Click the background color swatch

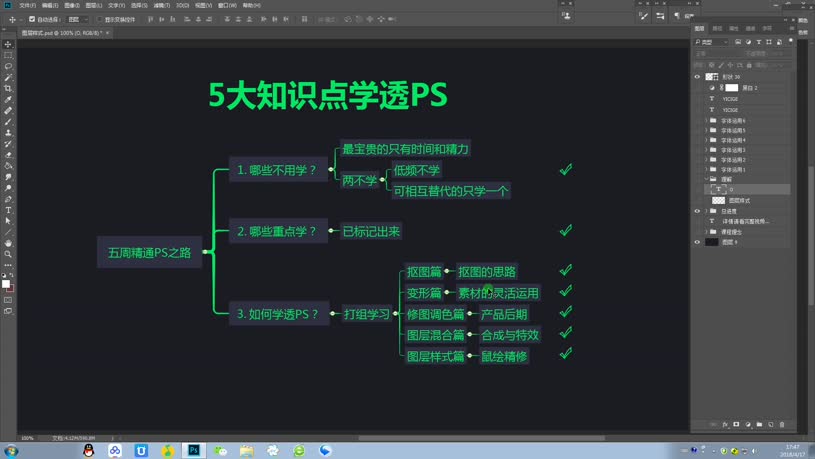tap(11, 288)
